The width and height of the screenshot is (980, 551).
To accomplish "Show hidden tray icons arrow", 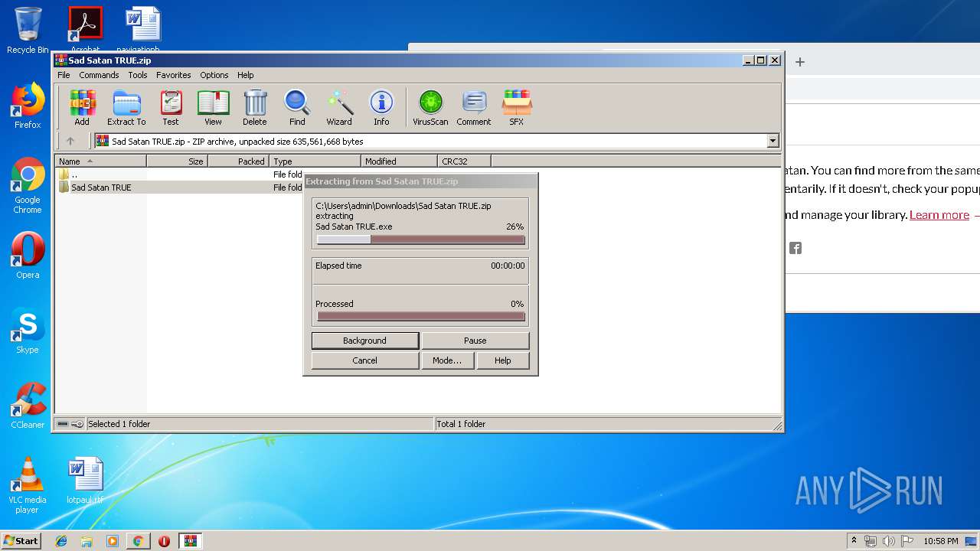I will pyautogui.click(x=854, y=541).
